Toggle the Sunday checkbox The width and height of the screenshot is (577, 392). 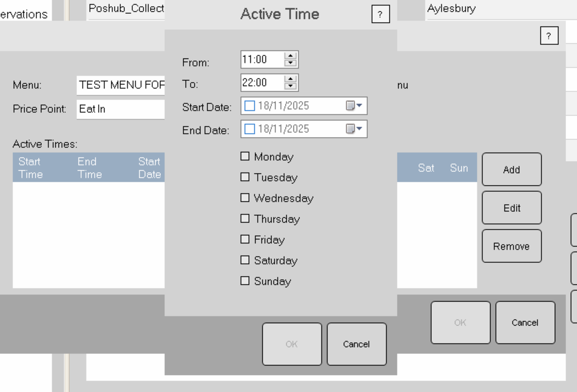245,281
